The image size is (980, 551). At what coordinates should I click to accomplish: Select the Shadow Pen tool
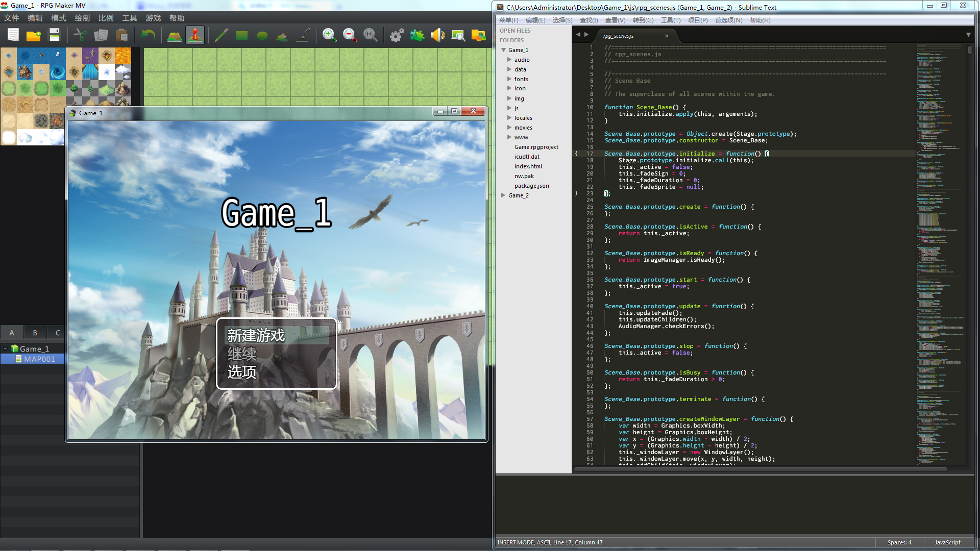click(x=303, y=35)
